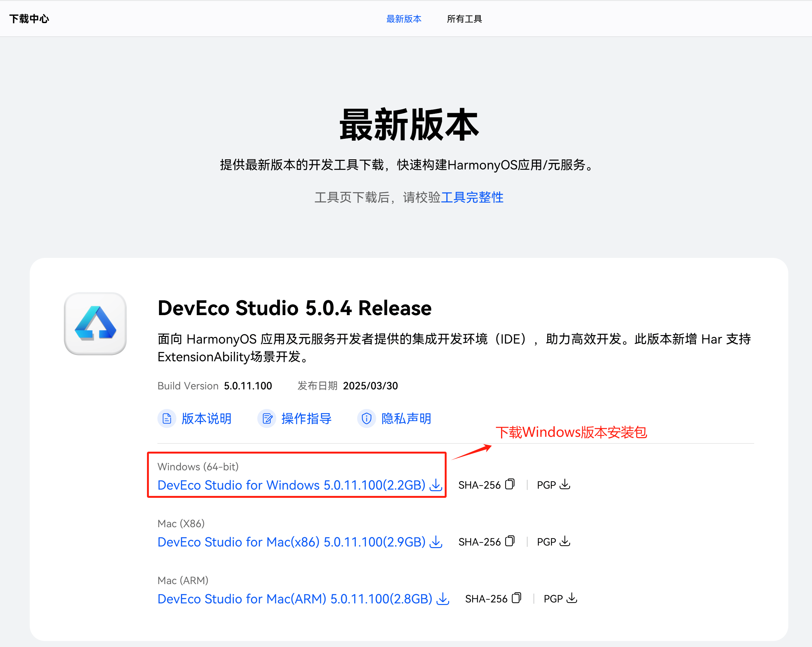The height and width of the screenshot is (647, 812).
Task: Switch to the 所有工具 tab
Action: 464,19
